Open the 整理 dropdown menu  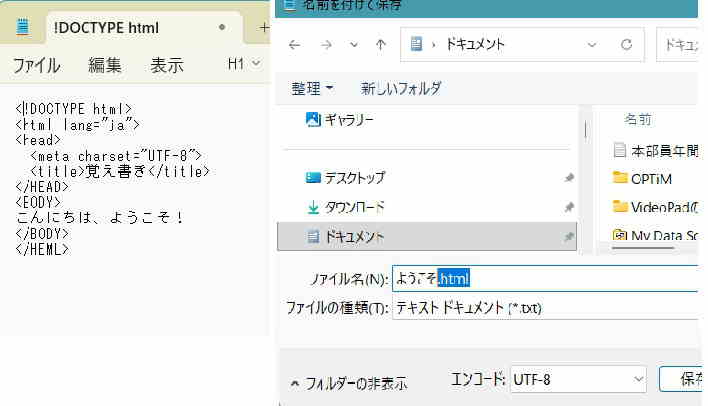click(312, 88)
